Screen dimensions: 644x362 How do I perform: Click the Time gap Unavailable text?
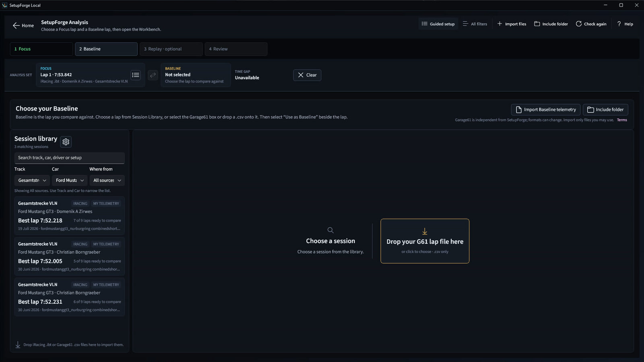[247, 78]
